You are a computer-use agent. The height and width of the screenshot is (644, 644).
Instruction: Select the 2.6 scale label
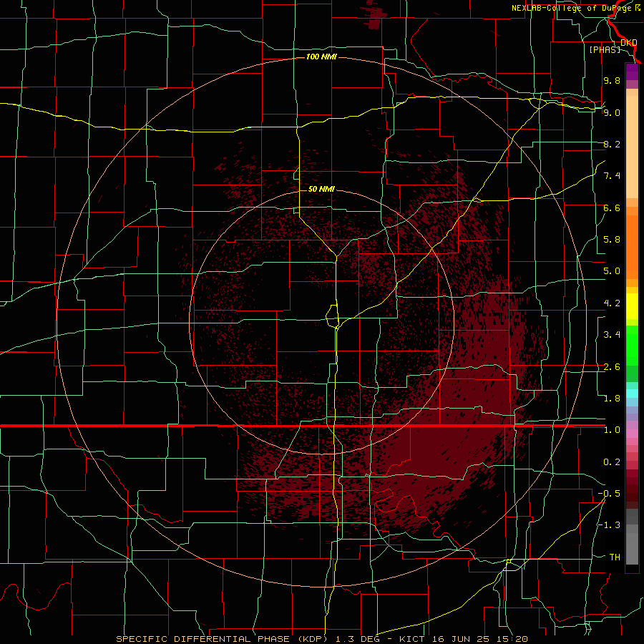(612, 367)
